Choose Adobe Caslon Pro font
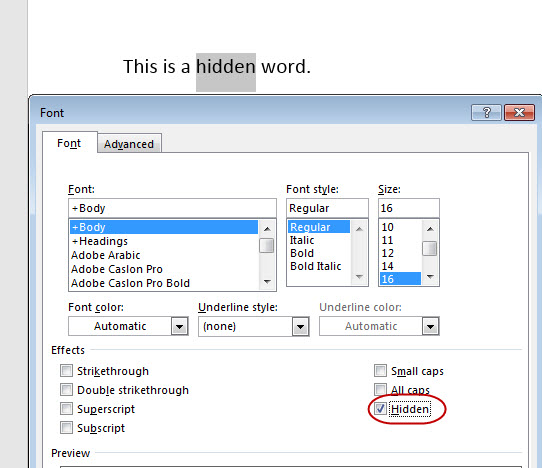 tap(117, 269)
